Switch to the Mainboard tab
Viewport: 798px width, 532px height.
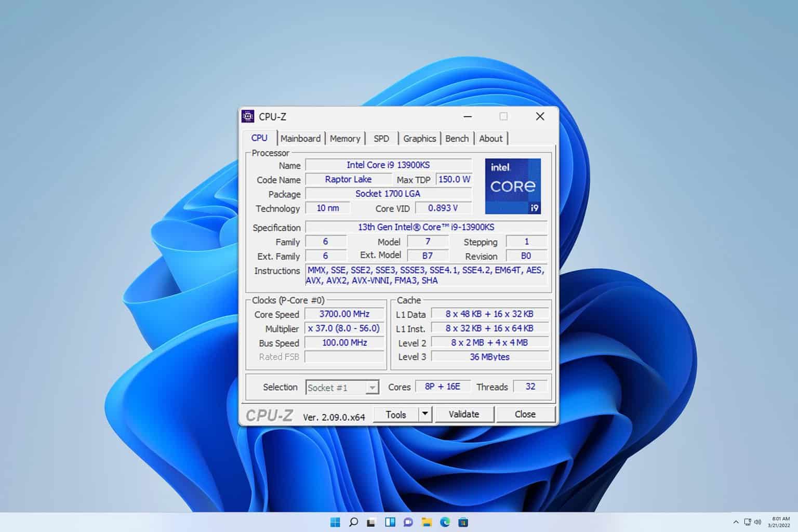[x=300, y=139]
